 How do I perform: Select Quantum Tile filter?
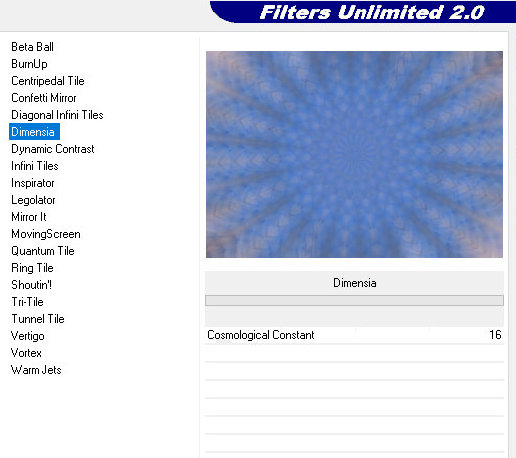pyautogui.click(x=43, y=251)
